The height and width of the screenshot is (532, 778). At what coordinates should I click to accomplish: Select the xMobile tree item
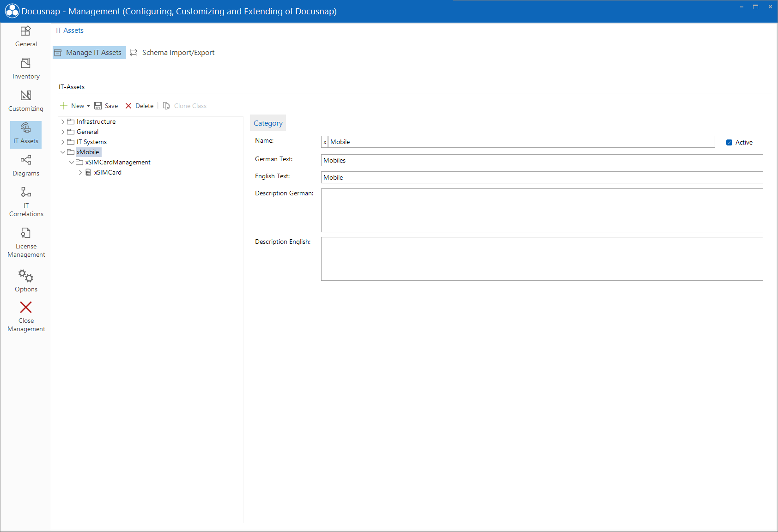coord(88,152)
